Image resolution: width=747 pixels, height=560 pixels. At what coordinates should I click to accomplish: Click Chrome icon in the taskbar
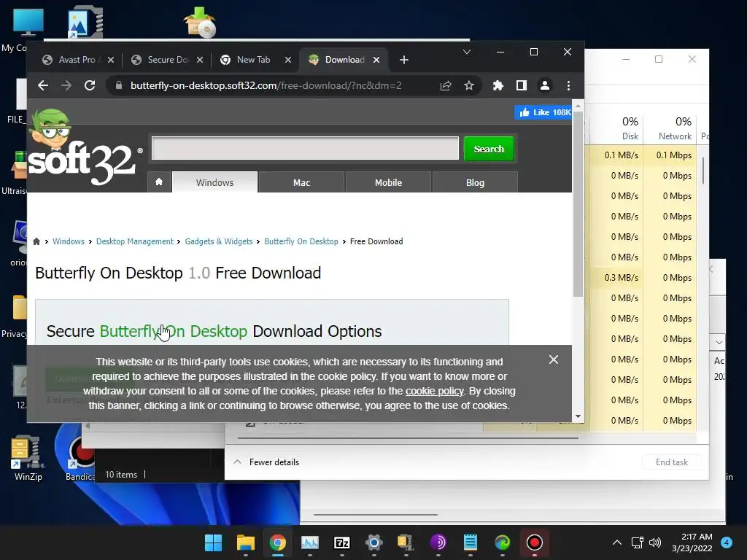[278, 542]
